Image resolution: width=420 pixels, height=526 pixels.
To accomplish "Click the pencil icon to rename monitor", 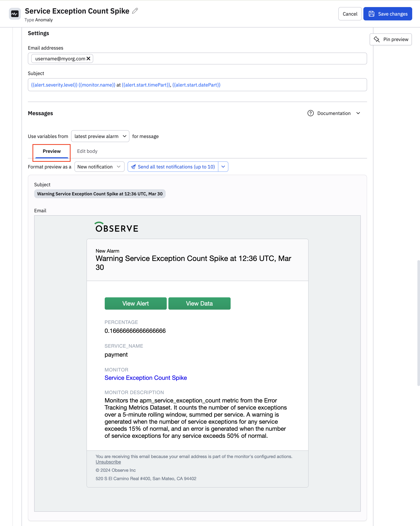I will (135, 11).
